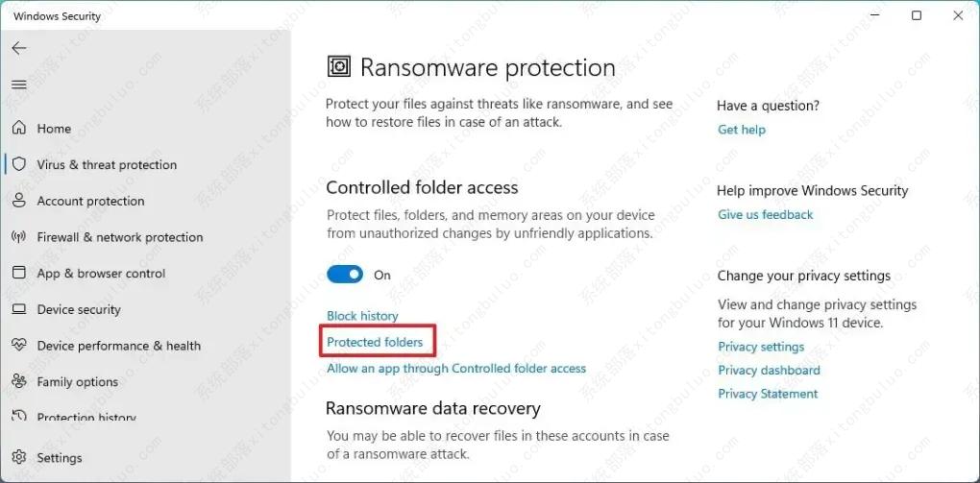Open the hamburger navigation menu
Viewport: 980px width, 483px height.
point(19,85)
